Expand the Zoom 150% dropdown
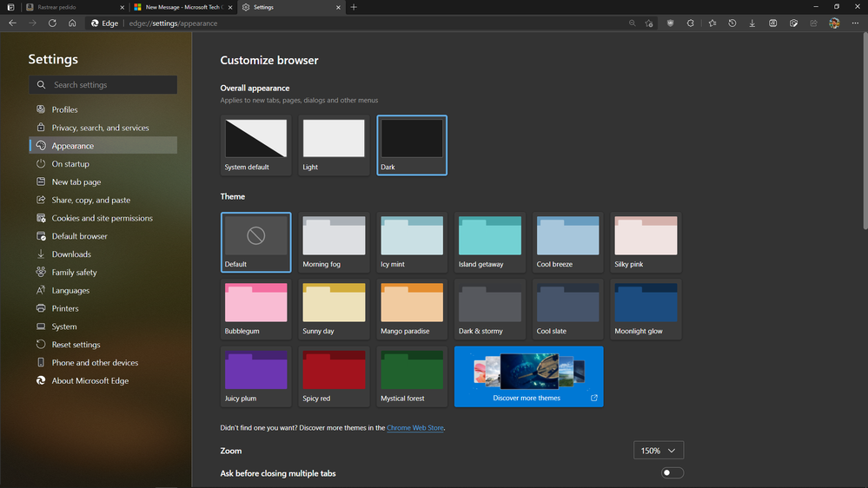Image resolution: width=868 pixels, height=488 pixels. coord(659,451)
